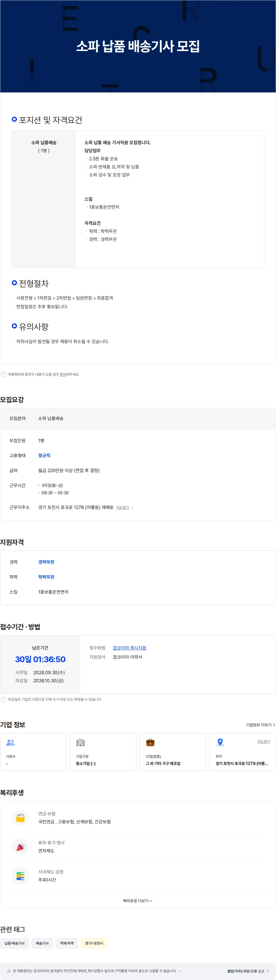276x980 pixels.
Task: Select the 적재·하역 tag
Action: click(x=67, y=943)
